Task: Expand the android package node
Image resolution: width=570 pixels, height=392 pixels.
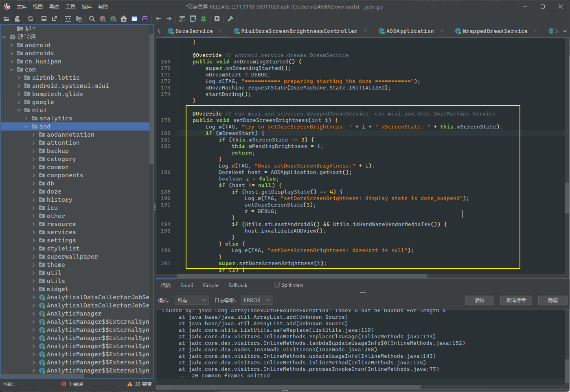Action: coord(12,45)
